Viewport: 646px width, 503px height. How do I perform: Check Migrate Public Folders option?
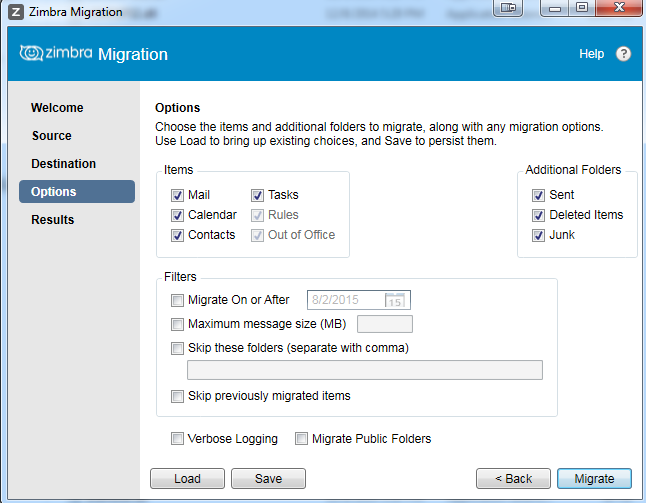point(301,439)
